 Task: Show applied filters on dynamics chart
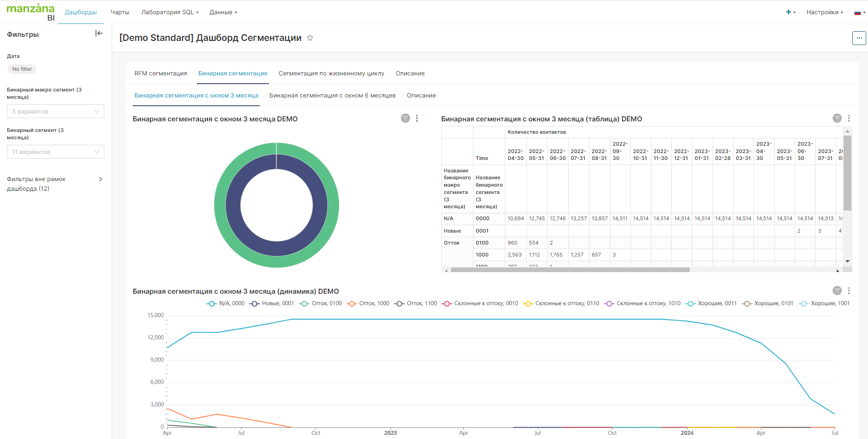837,291
